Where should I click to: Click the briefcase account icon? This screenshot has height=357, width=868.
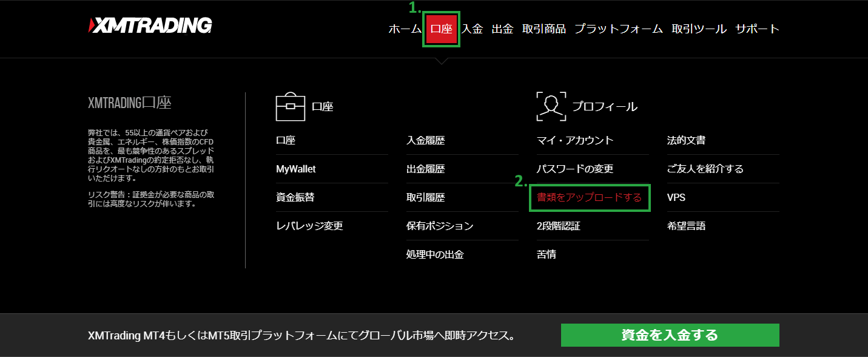(290, 107)
